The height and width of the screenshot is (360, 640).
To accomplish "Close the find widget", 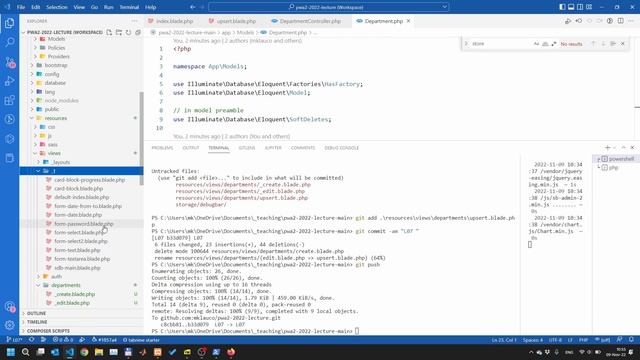I will (622, 44).
